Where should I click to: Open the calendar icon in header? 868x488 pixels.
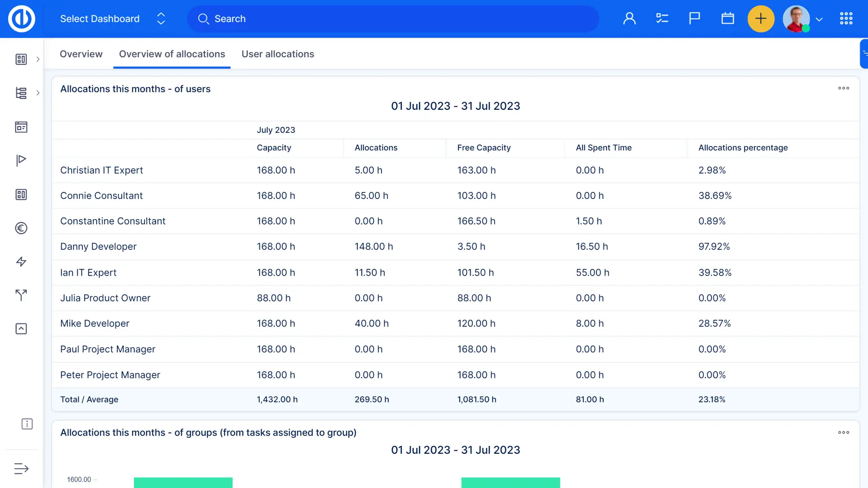pos(727,19)
